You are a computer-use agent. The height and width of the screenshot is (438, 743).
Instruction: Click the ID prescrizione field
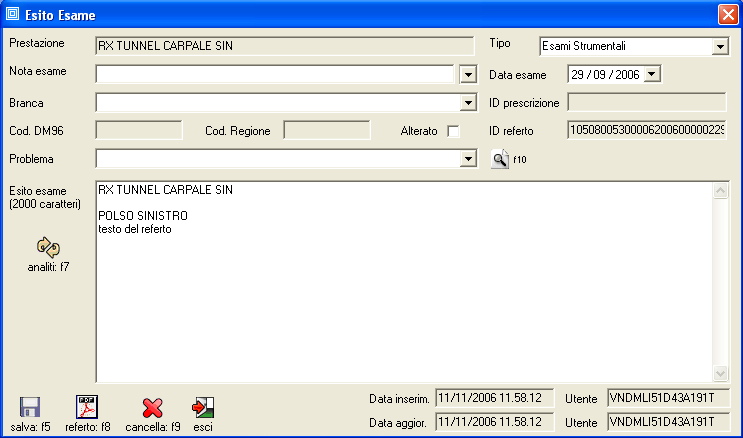(646, 102)
